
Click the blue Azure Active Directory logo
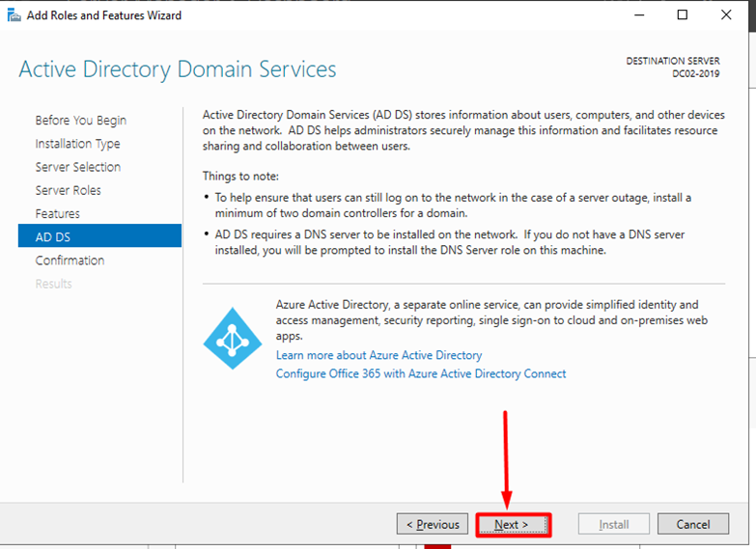tap(232, 340)
